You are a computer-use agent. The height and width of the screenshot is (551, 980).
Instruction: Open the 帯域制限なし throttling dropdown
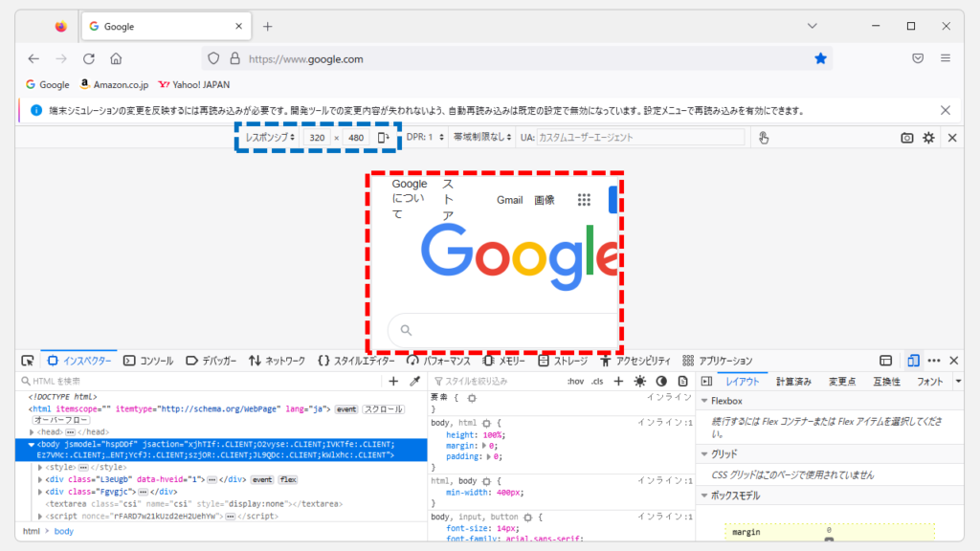482,138
